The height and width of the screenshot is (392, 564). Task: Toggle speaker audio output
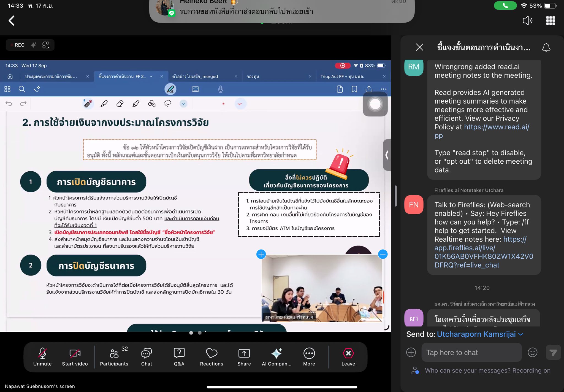click(527, 21)
